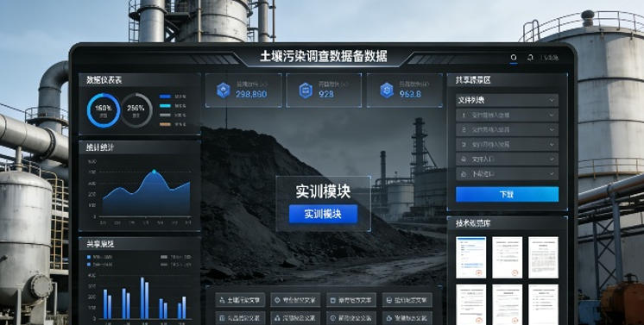
Task: Select the 数据仪表表 panel header
Action: [139, 80]
